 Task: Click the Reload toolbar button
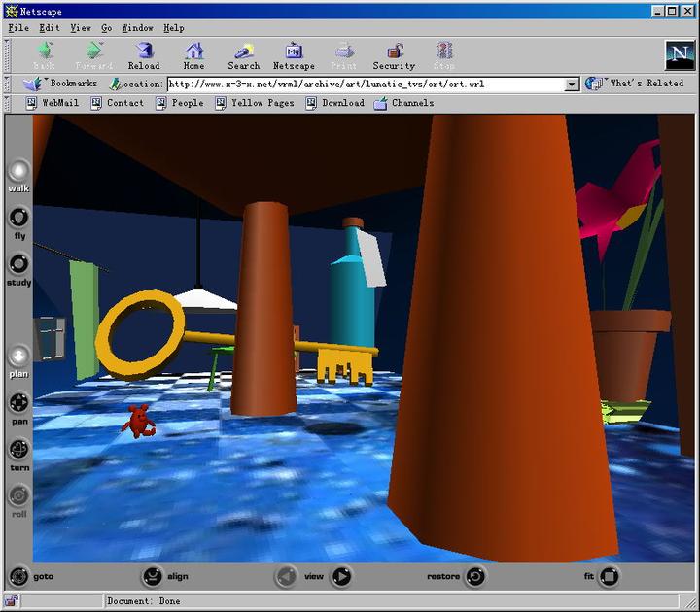click(x=144, y=56)
